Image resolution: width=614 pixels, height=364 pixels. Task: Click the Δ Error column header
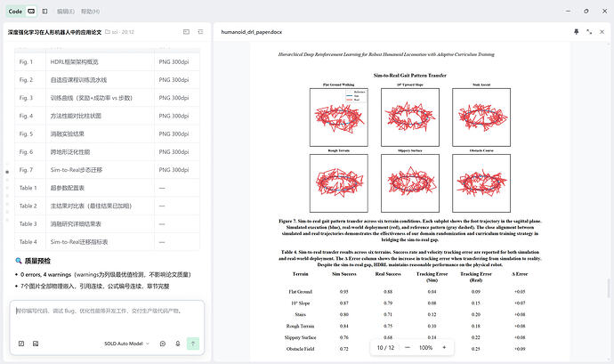tap(520, 274)
